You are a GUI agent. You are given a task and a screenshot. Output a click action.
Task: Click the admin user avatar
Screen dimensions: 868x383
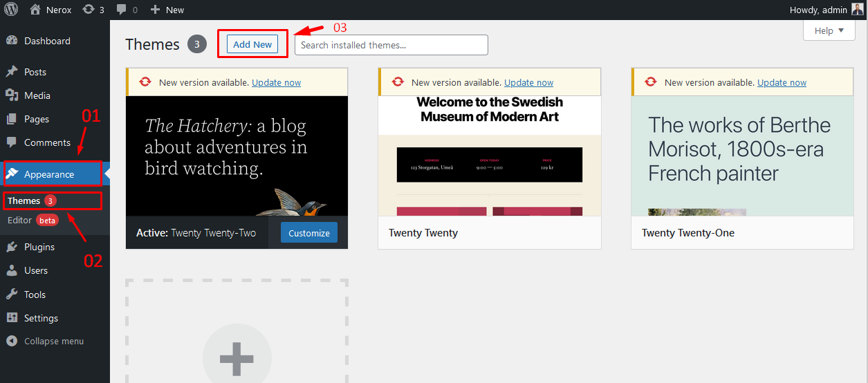858,10
